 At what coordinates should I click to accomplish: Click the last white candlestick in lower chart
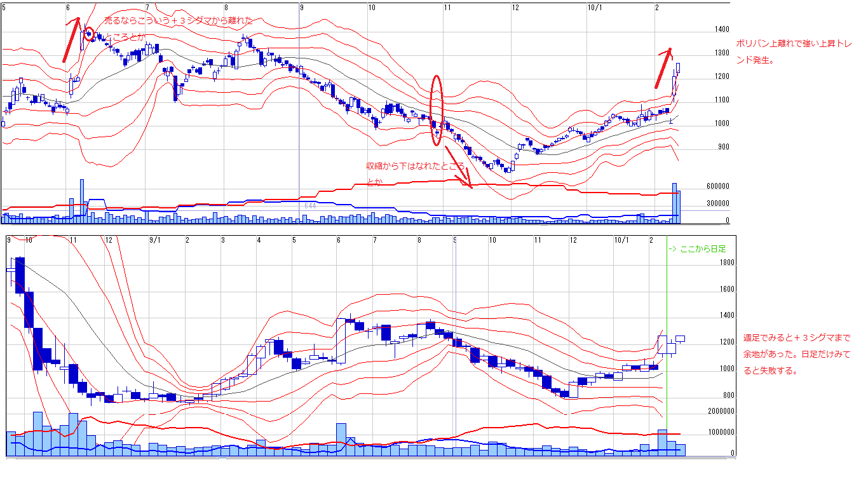[x=681, y=339]
